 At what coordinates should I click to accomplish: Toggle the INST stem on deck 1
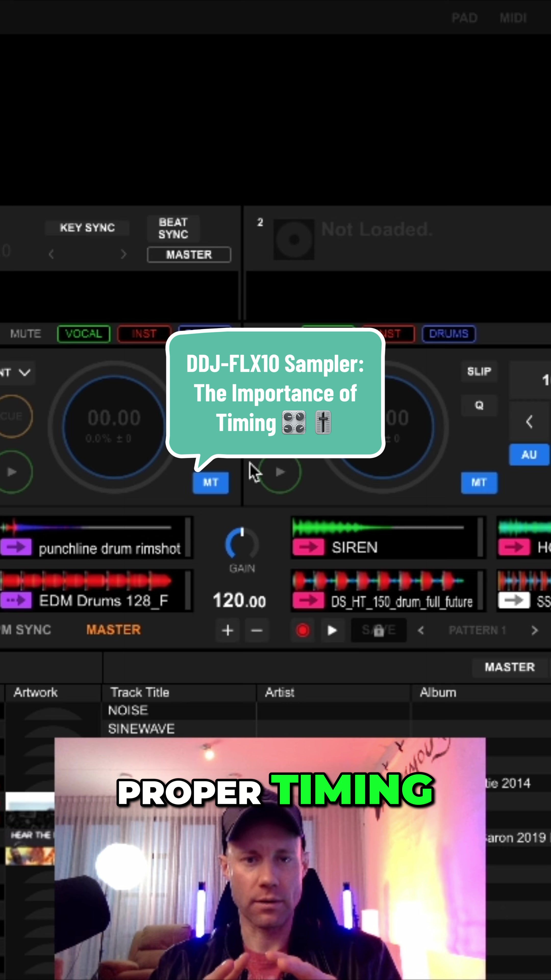pyautogui.click(x=144, y=334)
